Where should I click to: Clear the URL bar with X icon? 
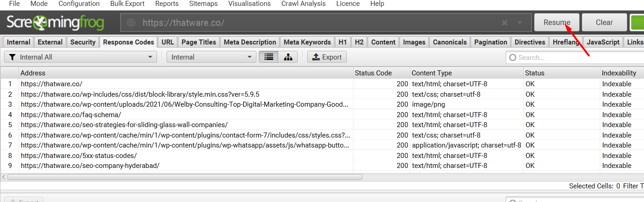tap(505, 23)
